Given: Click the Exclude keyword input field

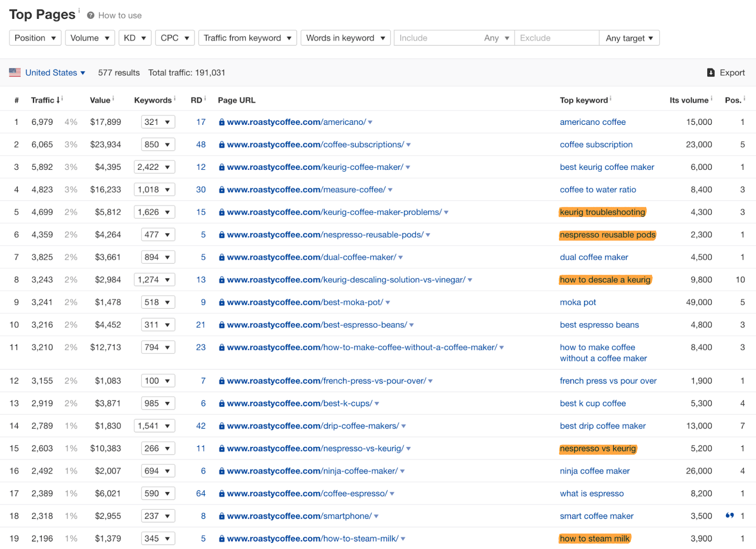Looking at the screenshot, I should pyautogui.click(x=556, y=38).
